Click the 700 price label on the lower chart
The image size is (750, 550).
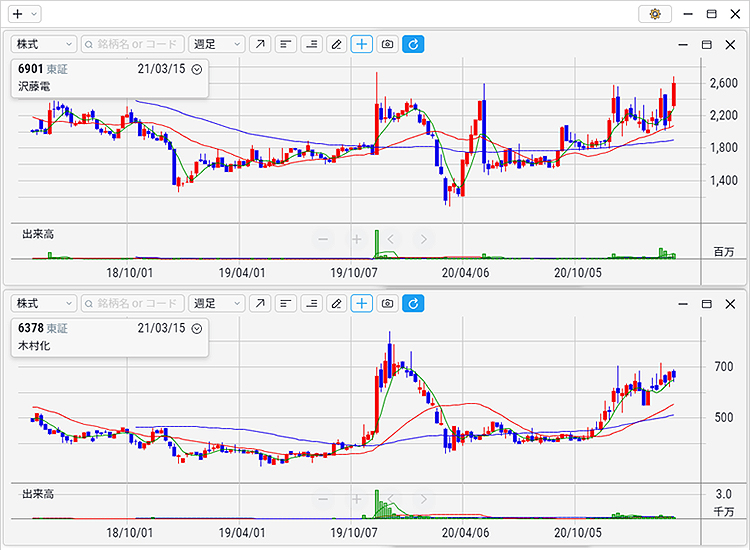(x=724, y=367)
